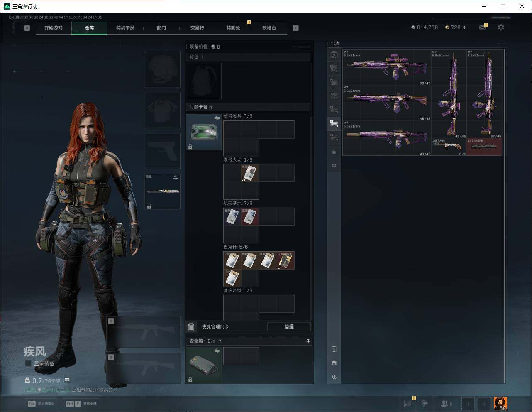Open the 特战干员 tab
Screen dimensions: 532x412
pyautogui.click(x=125, y=28)
